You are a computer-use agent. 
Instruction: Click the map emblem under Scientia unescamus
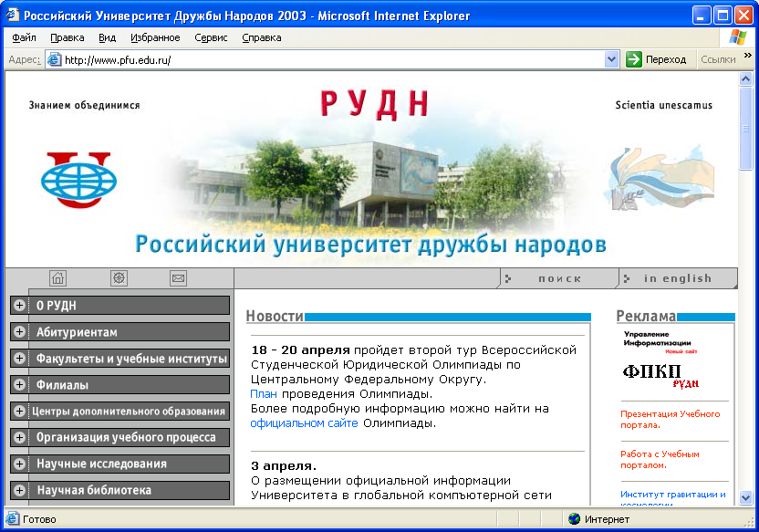click(659, 178)
